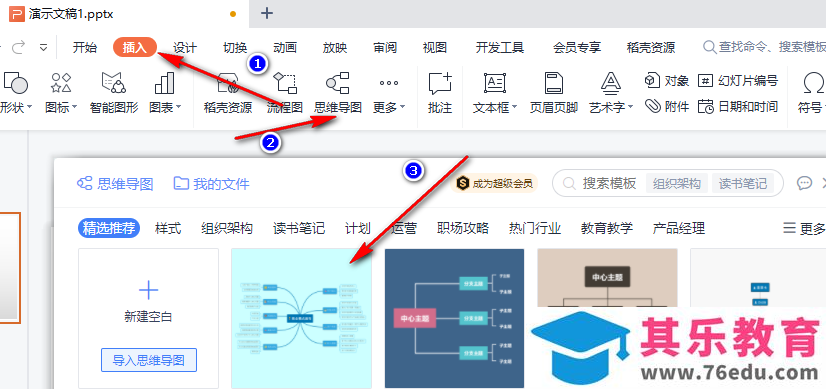Screen dimensions: 826x389
Task: Expand the 文本框 dropdown arrow
Action: (x=514, y=108)
